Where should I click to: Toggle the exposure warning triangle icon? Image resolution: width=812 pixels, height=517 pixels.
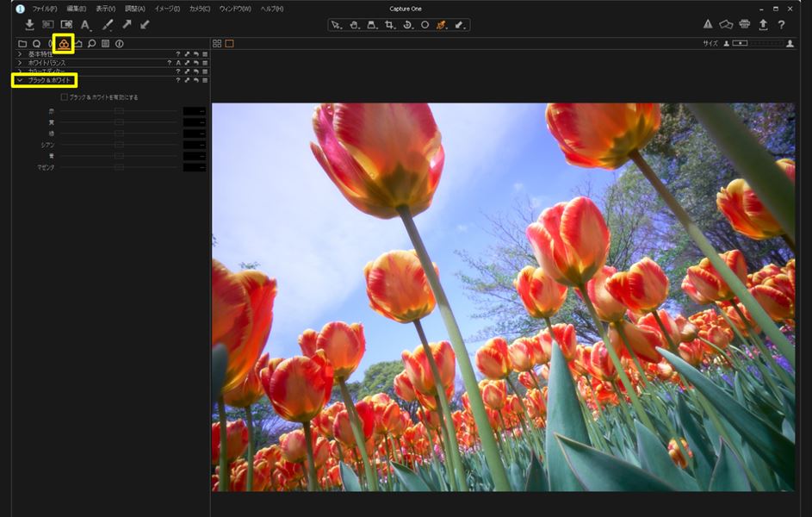pos(708,24)
